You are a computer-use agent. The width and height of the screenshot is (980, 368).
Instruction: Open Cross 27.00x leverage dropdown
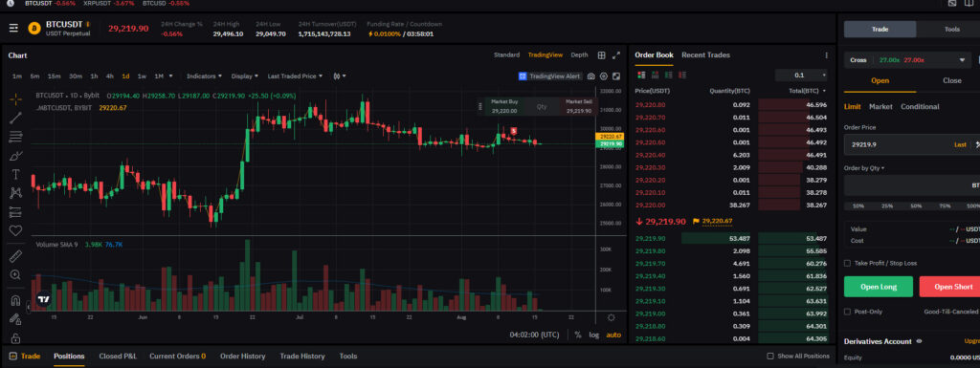point(906,60)
